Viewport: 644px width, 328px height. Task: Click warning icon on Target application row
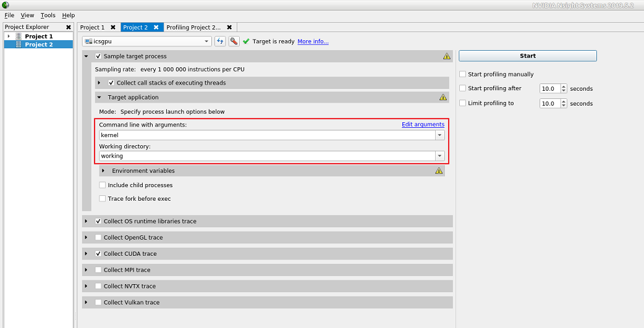443,98
